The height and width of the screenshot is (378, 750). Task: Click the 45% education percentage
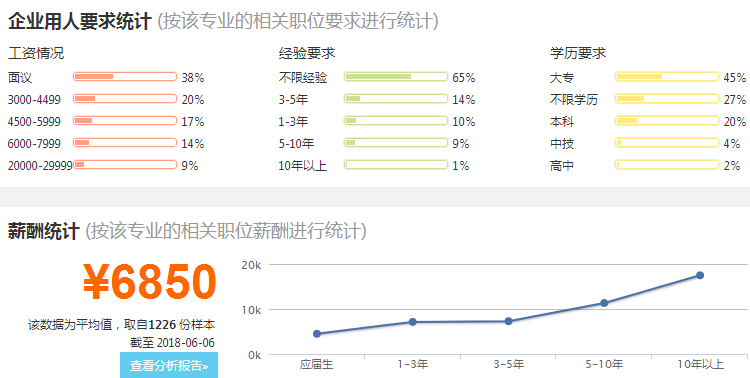(735, 78)
